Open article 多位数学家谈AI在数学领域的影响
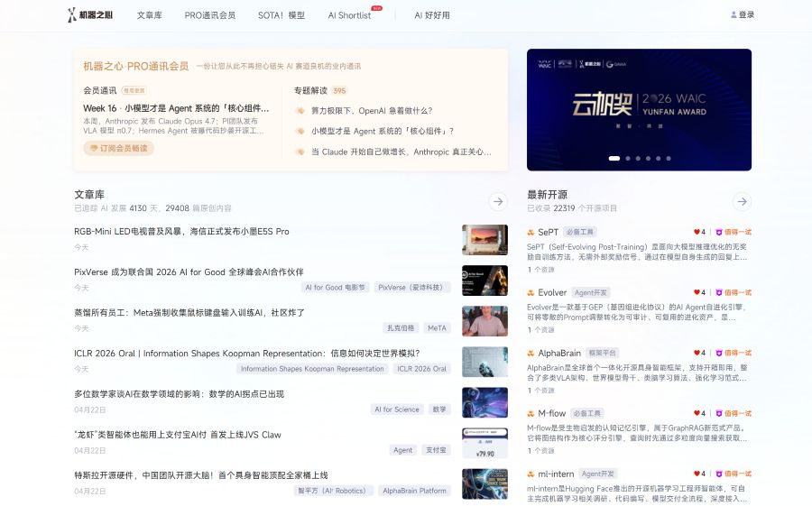Viewport: 812px width, 506px height. click(x=179, y=394)
